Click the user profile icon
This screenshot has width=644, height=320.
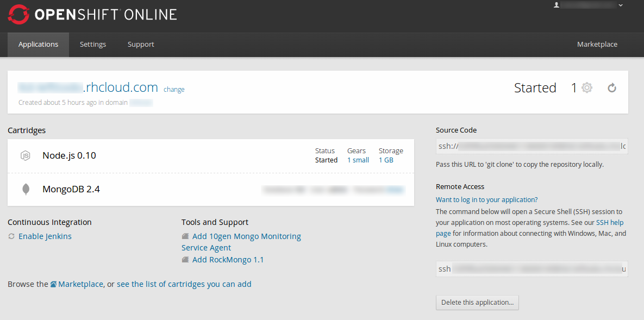[557, 5]
